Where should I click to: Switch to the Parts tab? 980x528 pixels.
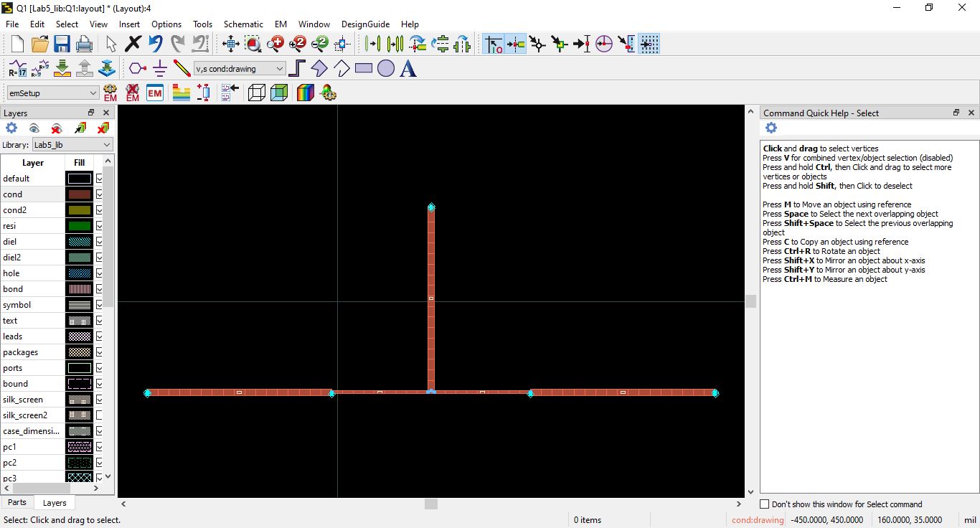pyautogui.click(x=17, y=502)
